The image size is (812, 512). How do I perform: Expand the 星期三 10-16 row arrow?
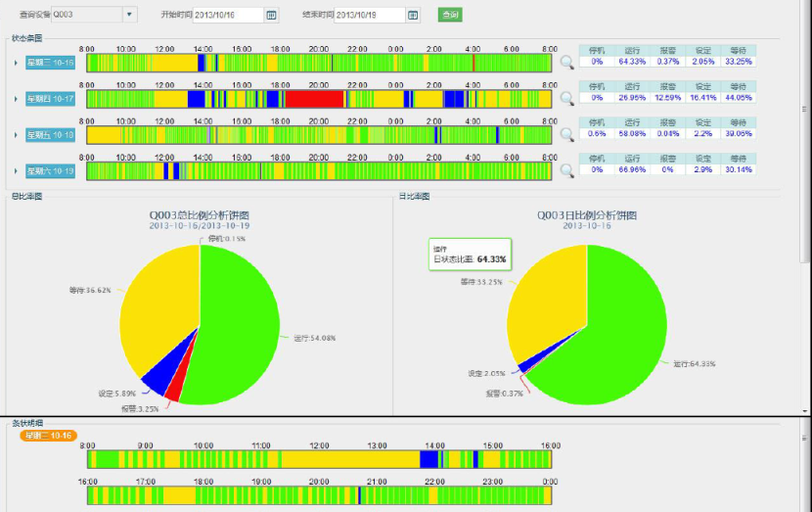[16, 64]
